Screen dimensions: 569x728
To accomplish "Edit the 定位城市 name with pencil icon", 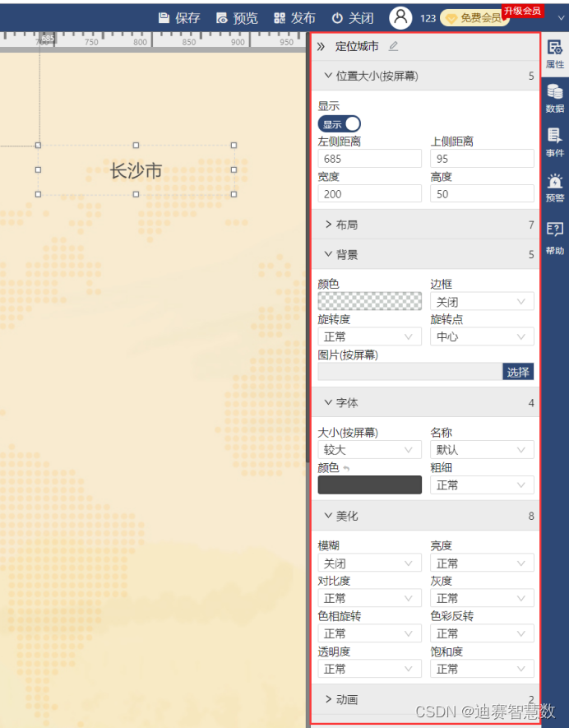I will [393, 46].
